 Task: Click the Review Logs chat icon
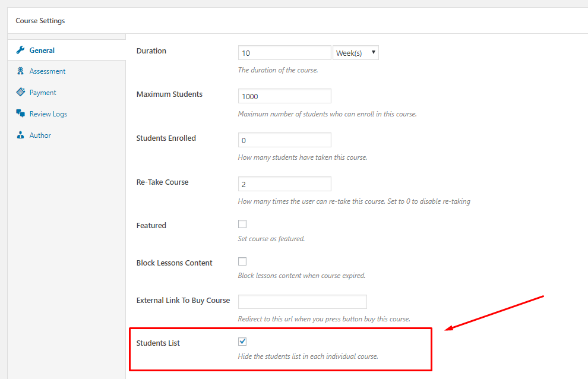(20, 113)
